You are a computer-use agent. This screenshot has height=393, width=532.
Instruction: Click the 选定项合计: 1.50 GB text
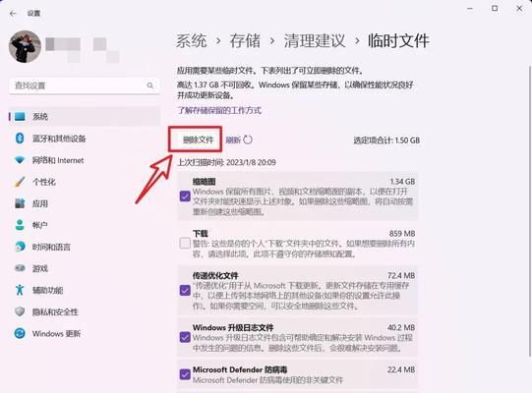(386, 140)
